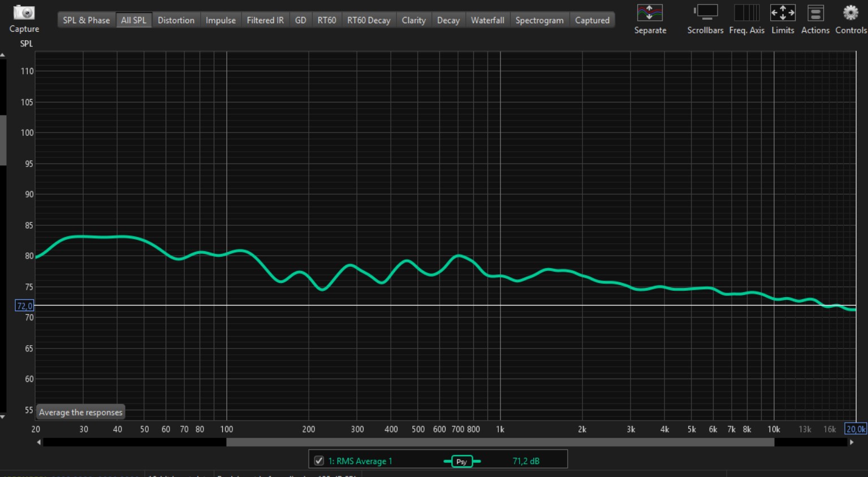Click the Capture camera icon
This screenshot has width=868, height=477.
pos(24,12)
